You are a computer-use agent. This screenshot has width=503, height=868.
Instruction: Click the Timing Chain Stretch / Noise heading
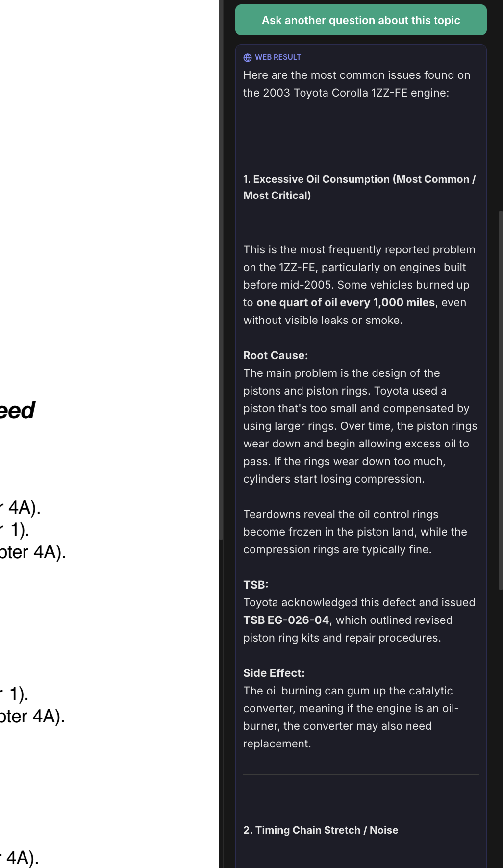(321, 830)
